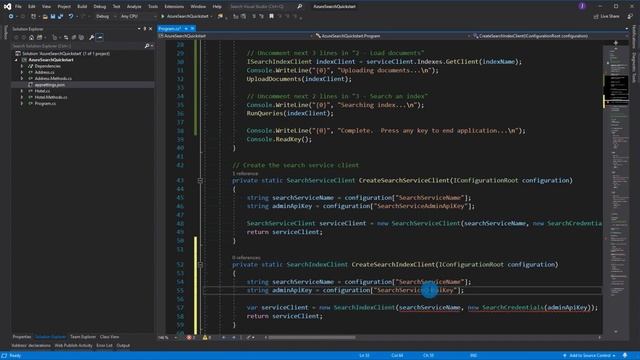Switch to the Class View tab
640x360 pixels.
coord(109,337)
